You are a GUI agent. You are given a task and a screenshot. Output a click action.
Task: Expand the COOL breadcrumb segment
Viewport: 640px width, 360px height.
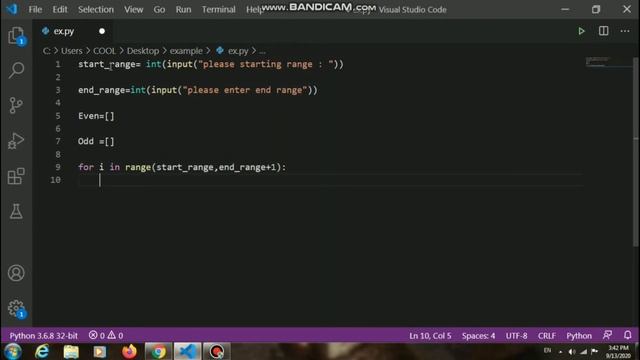tap(104, 51)
